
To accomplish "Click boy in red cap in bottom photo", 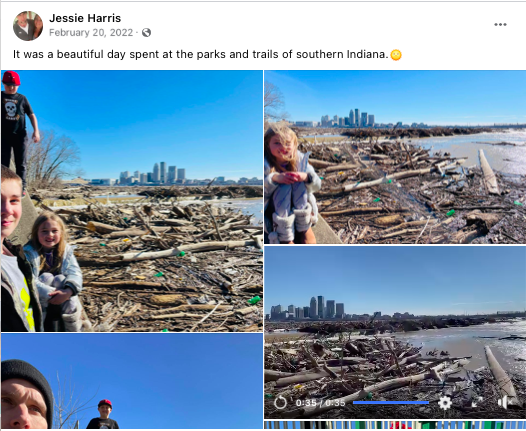I will tap(103, 414).
